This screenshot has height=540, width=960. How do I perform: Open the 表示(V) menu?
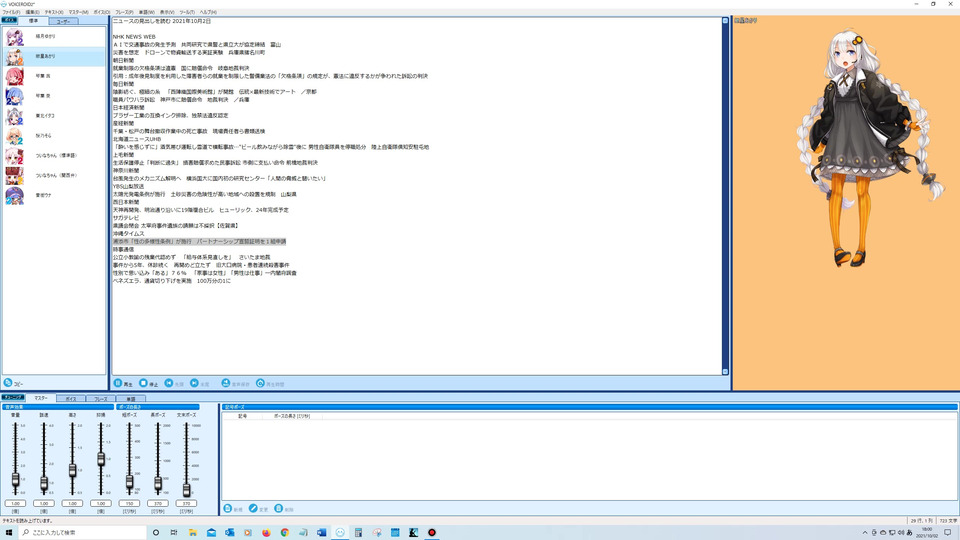click(167, 12)
